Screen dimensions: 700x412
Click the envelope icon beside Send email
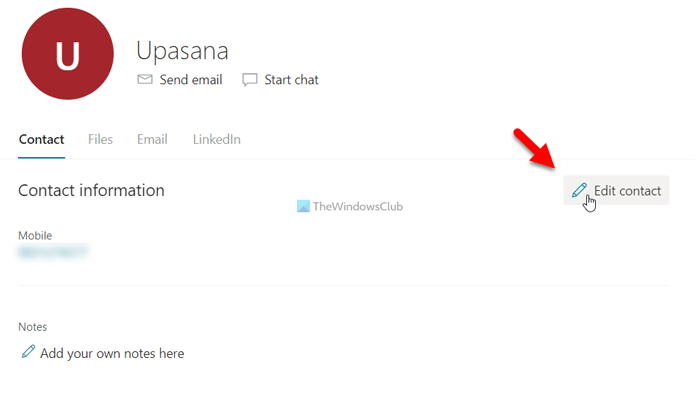click(145, 80)
